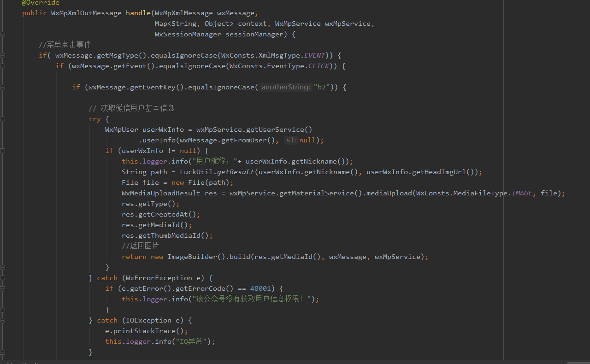
Task: Click the // 获取微信用户基本信息 comment
Action: tap(131, 108)
